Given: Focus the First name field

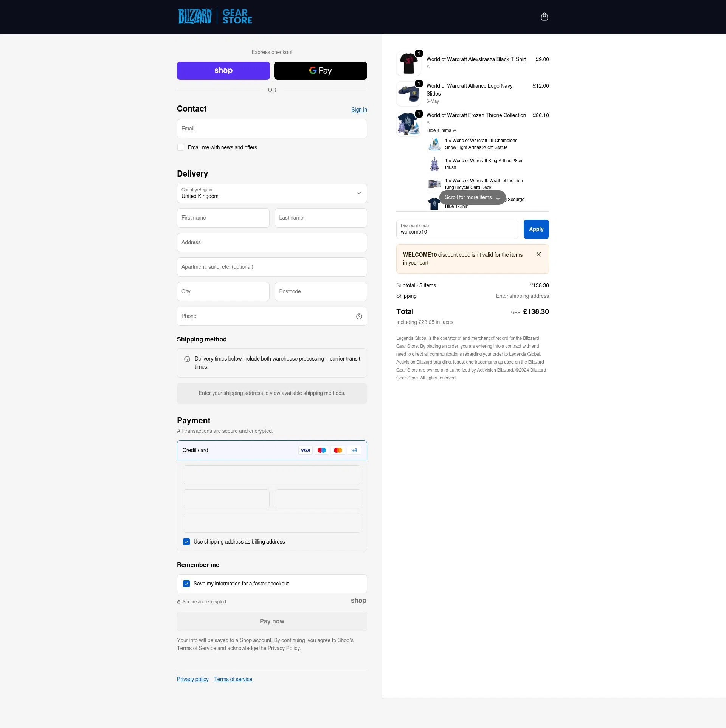Looking at the screenshot, I should pos(223,218).
